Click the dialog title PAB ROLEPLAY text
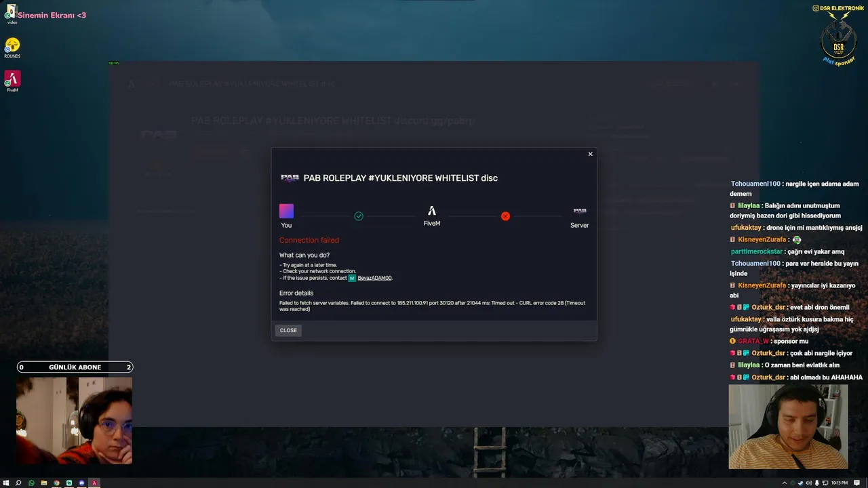 [x=401, y=178]
